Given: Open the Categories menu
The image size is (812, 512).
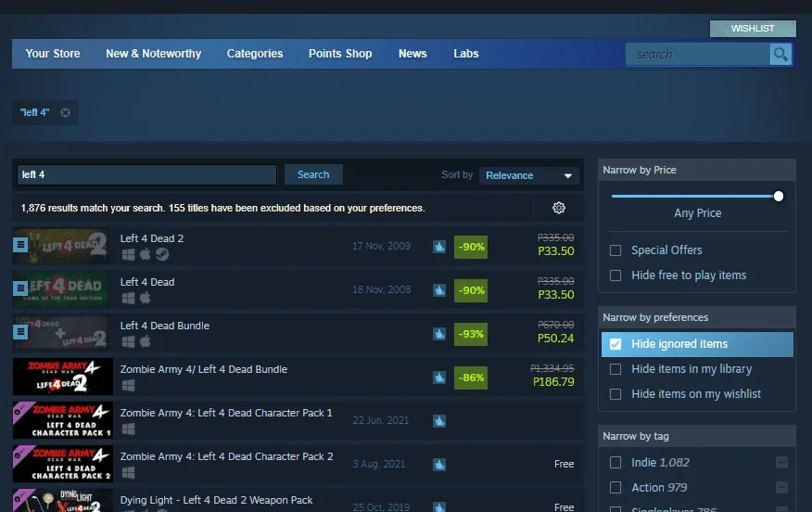Looking at the screenshot, I should click(x=255, y=54).
